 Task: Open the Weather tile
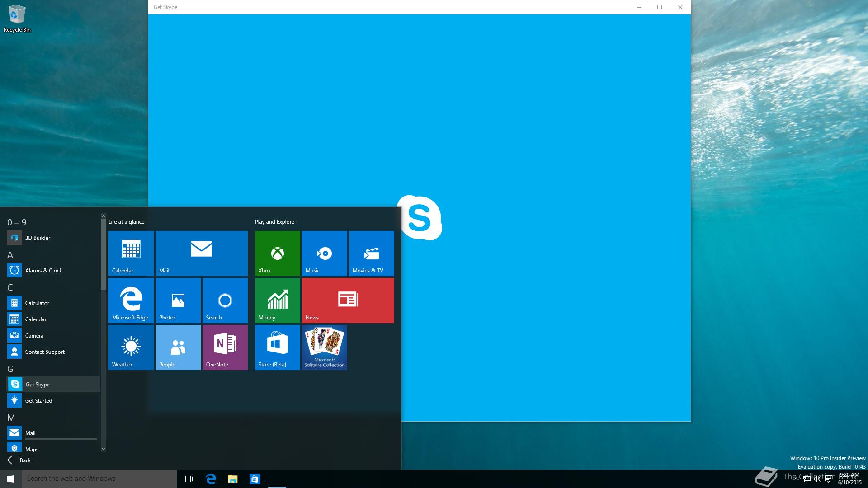[x=131, y=347]
